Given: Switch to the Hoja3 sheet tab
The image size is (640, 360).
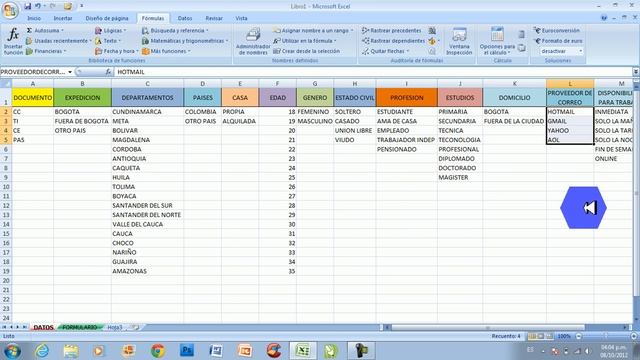Looking at the screenshot, I should point(115,327).
